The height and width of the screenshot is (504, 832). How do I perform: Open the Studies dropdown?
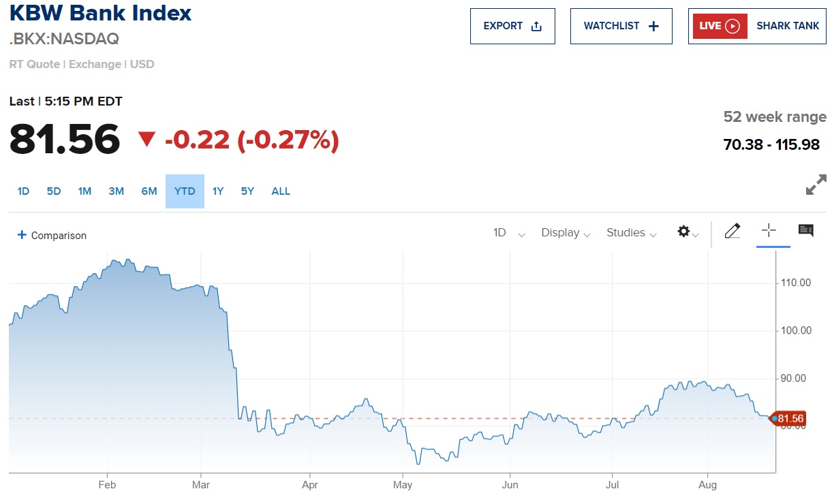(631, 233)
